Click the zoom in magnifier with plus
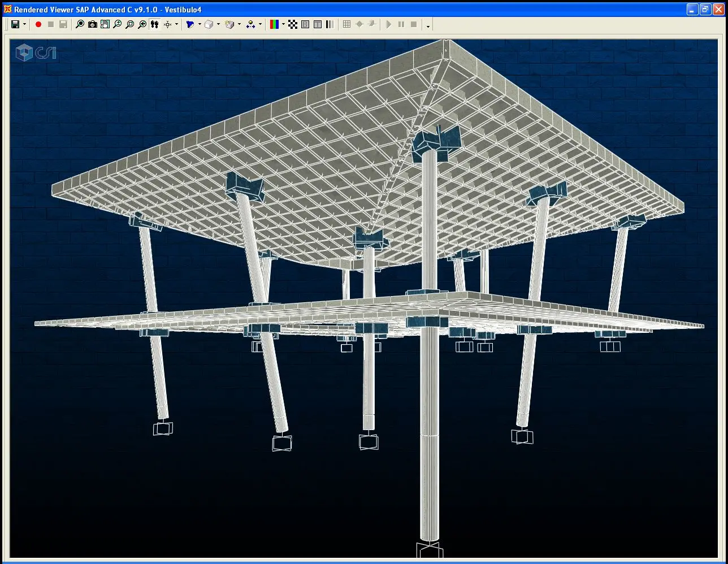Image resolution: width=728 pixels, height=564 pixels. (117, 24)
